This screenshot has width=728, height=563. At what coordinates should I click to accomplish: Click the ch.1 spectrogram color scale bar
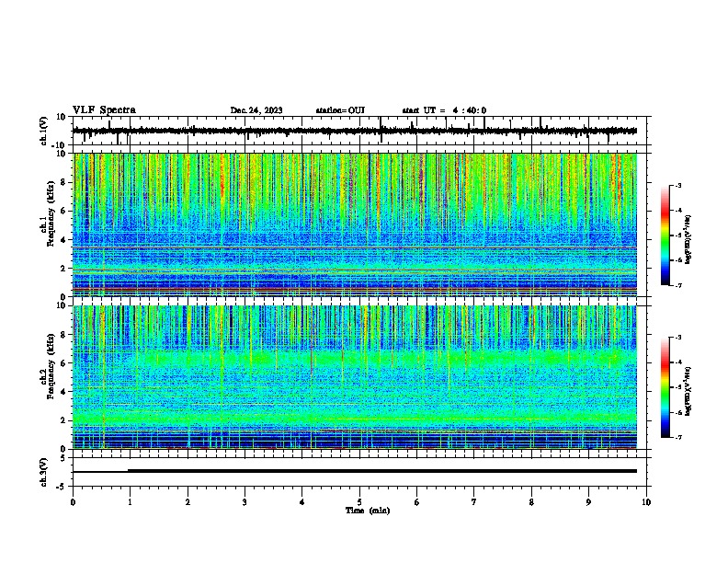(665, 236)
